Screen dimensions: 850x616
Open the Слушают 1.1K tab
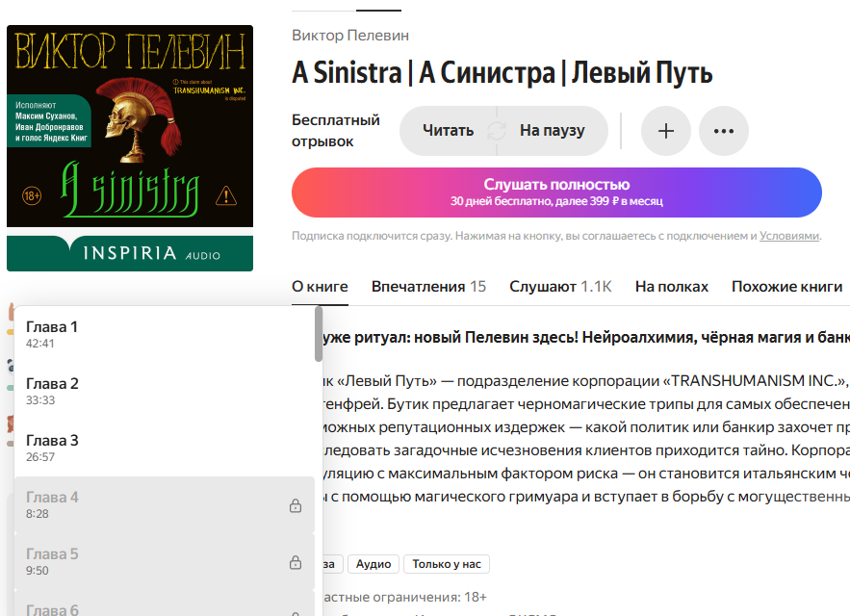click(560, 286)
